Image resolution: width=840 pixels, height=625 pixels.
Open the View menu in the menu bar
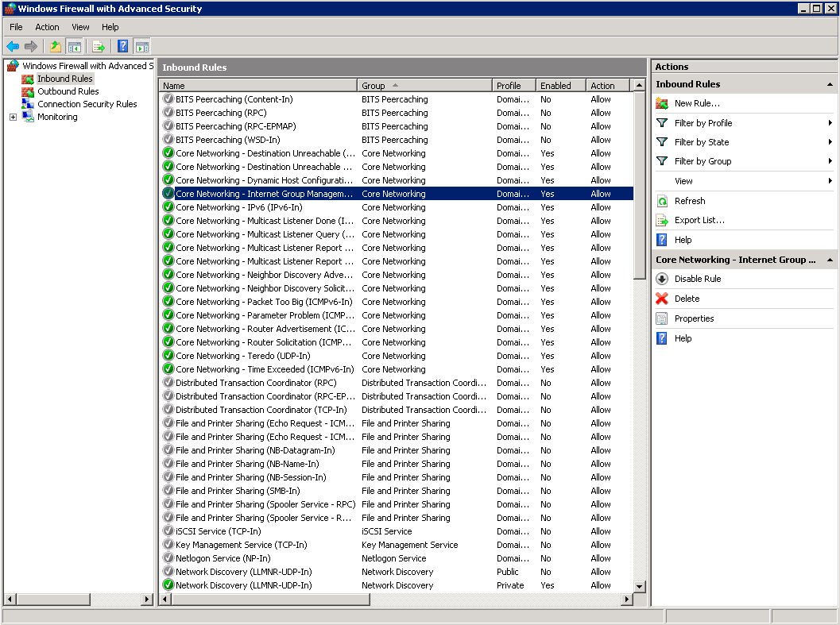click(x=80, y=27)
